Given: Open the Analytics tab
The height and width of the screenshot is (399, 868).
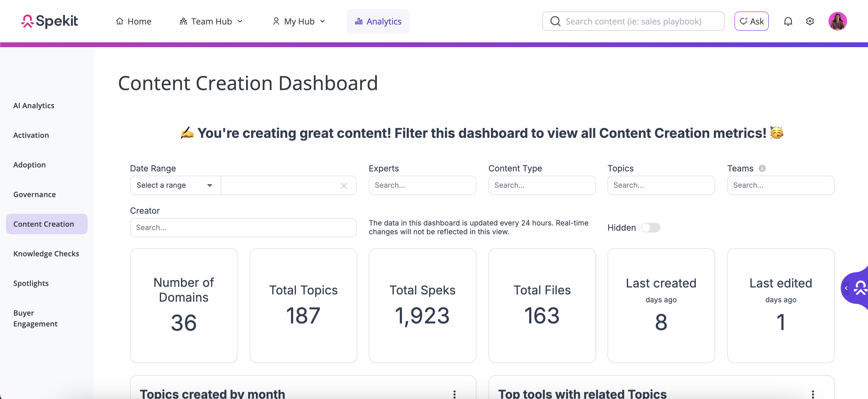Looking at the screenshot, I should tap(378, 21).
